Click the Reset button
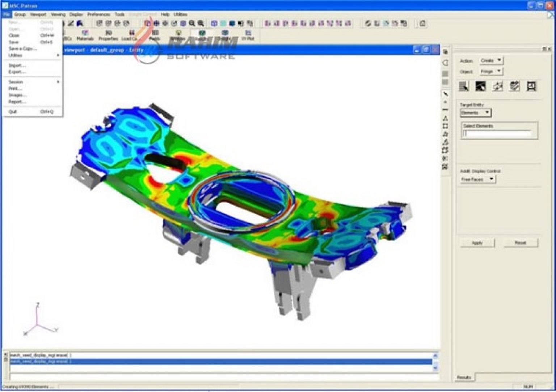This screenshot has width=556, height=392. pos(521,243)
